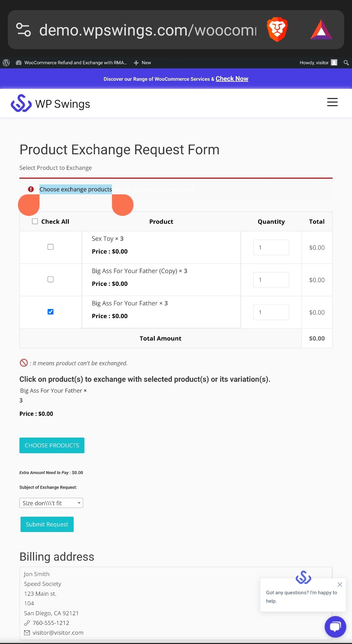Open the WooCommerce Refund and Exchange site menu
The width and height of the screenshot is (352, 644).
point(72,63)
